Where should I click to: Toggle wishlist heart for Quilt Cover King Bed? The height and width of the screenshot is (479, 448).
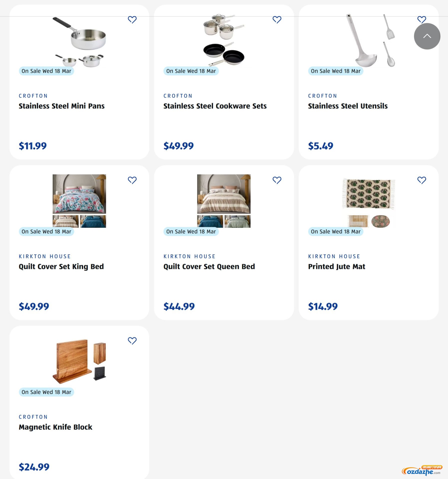point(132,180)
